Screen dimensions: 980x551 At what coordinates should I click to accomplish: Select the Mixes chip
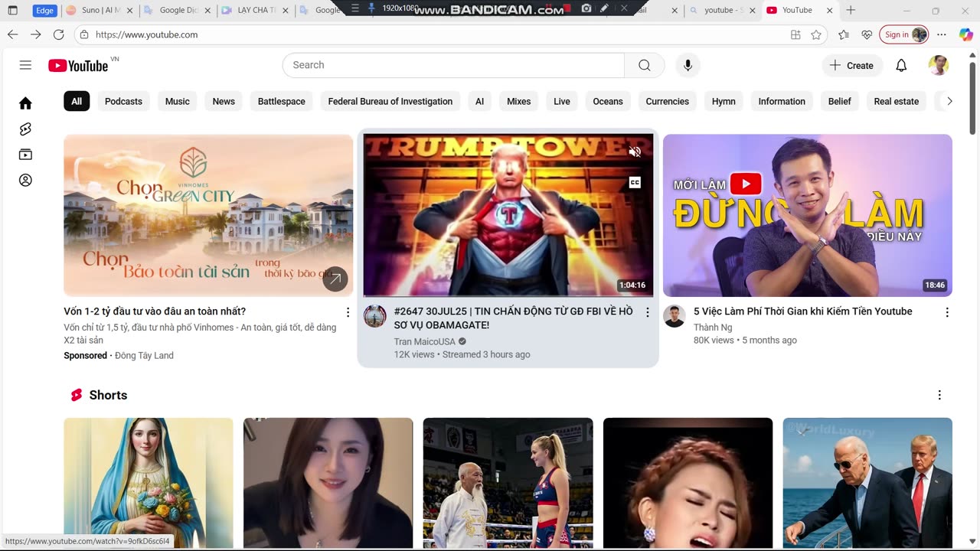(518, 101)
